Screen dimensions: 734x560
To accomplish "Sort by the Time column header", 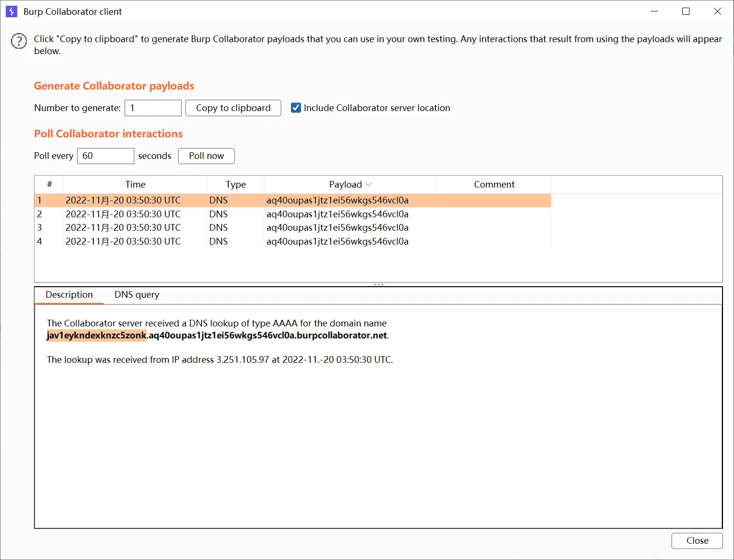I will (135, 185).
